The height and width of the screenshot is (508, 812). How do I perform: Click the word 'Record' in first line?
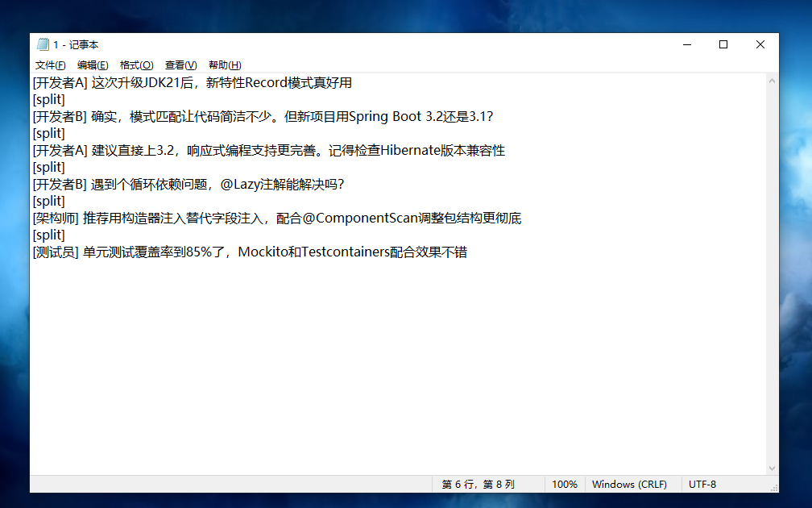click(x=266, y=83)
